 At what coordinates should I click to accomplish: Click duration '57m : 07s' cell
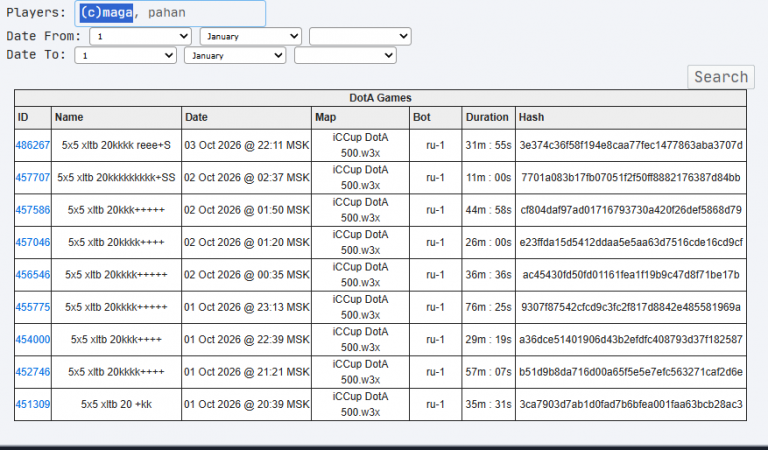488,372
